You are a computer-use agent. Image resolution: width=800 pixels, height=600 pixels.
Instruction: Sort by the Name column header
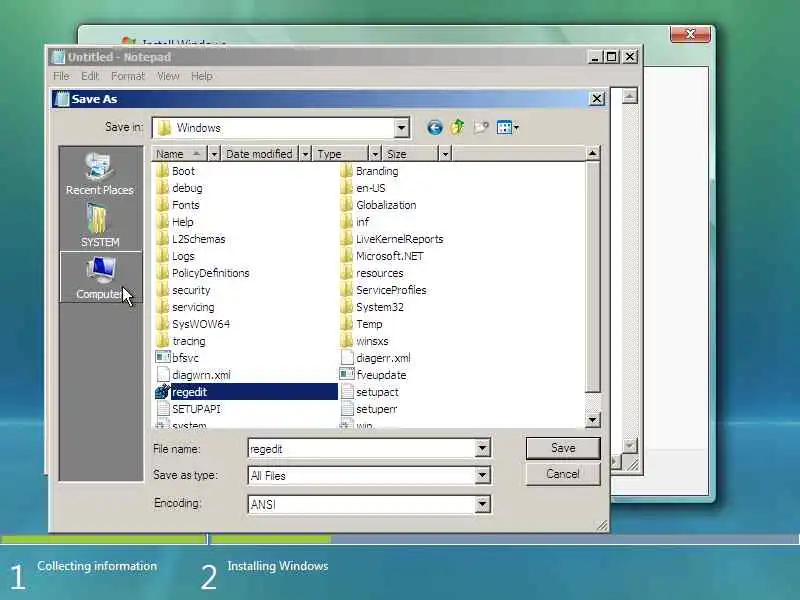point(180,154)
